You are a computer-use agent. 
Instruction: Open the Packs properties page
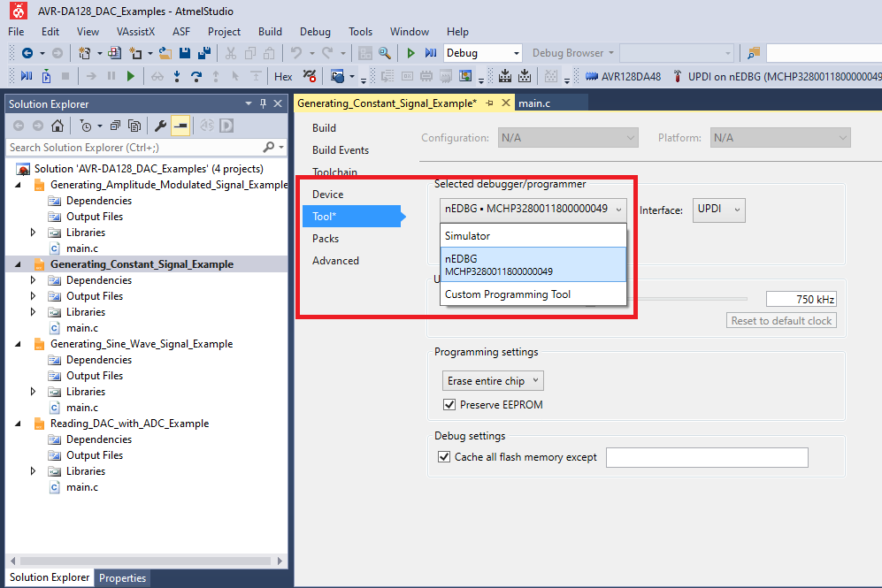click(x=326, y=239)
